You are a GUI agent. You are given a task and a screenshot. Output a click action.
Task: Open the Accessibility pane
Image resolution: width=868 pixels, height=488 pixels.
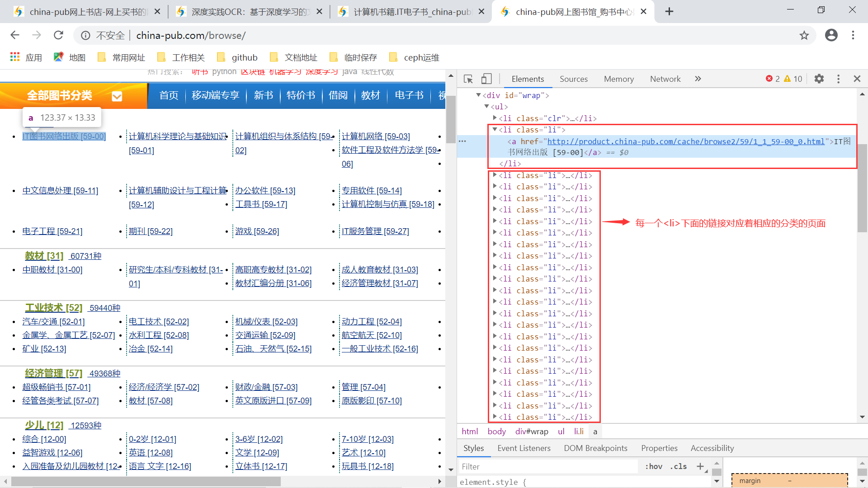coord(712,448)
